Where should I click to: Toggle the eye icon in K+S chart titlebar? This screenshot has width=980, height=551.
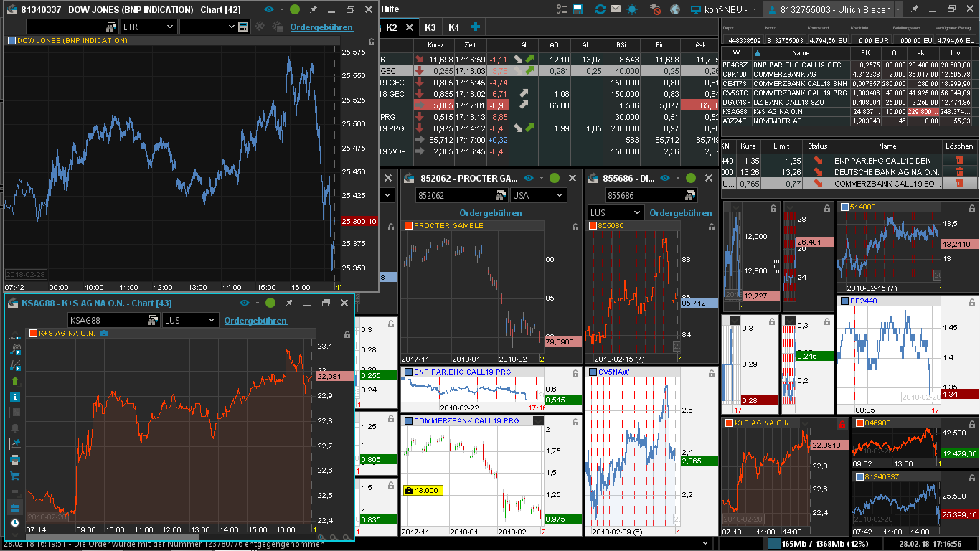[245, 303]
